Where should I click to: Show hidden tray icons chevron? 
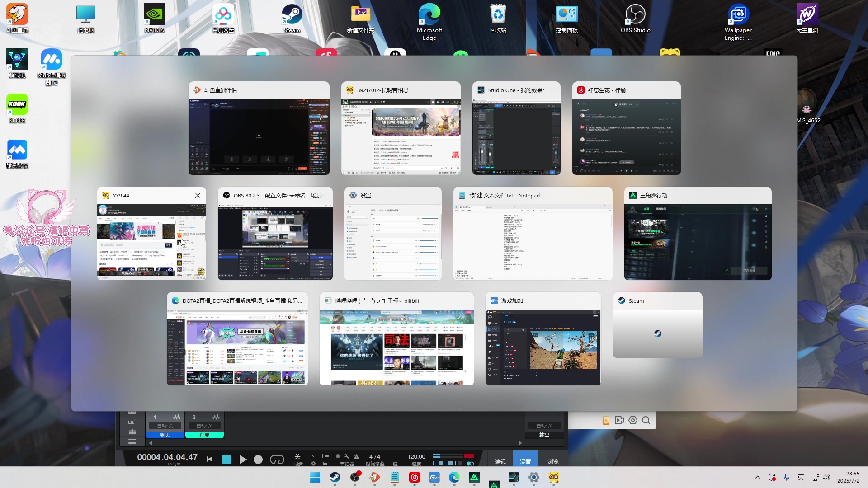(758, 477)
